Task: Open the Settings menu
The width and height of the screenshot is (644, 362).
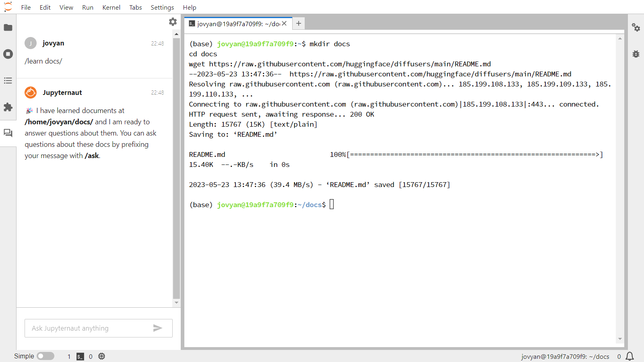Action: 162,7
